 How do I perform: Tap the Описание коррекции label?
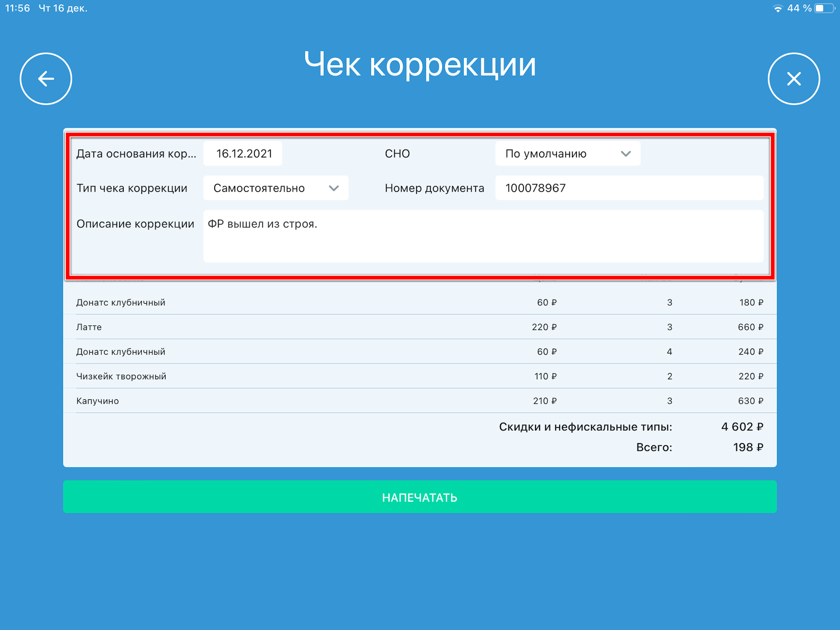135,224
